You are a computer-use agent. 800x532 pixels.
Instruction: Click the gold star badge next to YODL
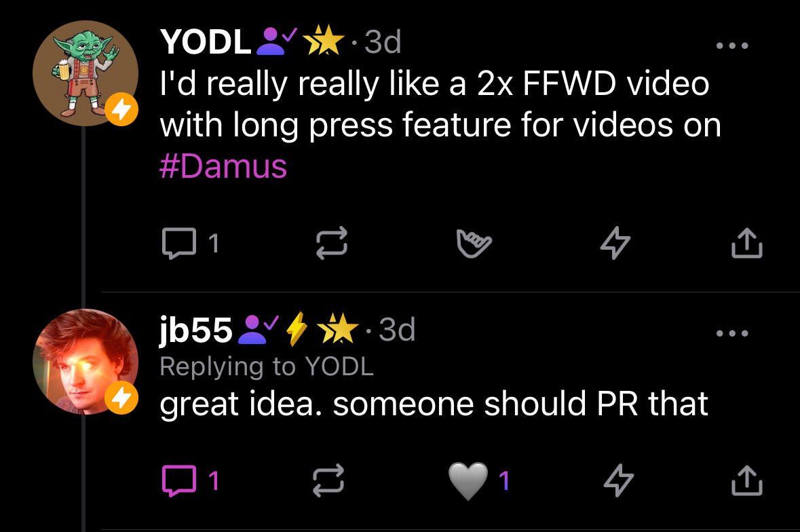[x=324, y=40]
